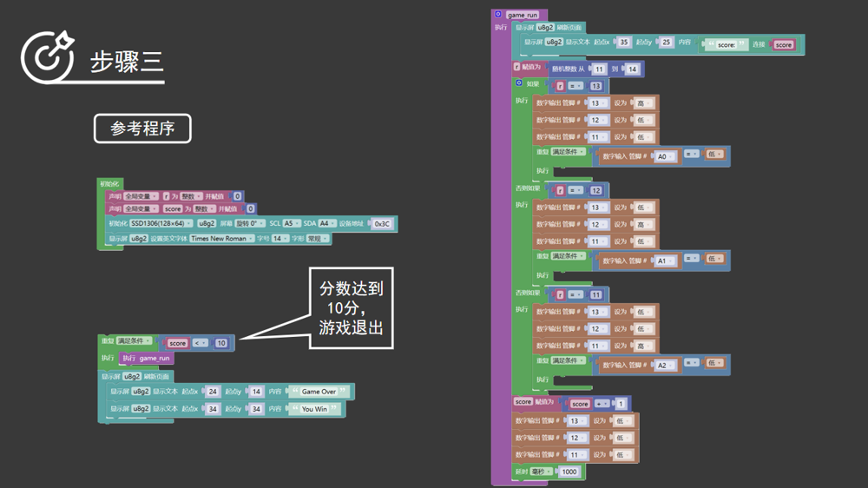Open the 高 level dropdown for pin 13
This screenshot has width=868, height=488.
(643, 103)
